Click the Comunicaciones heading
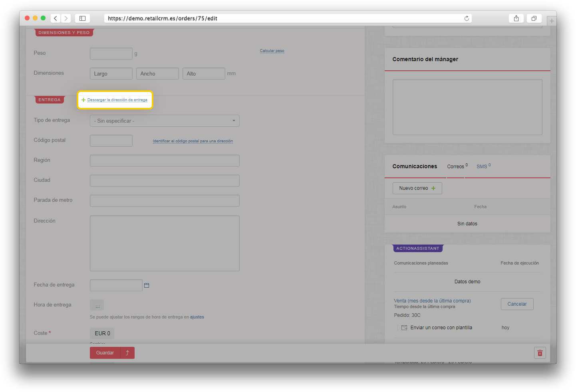 coord(415,166)
